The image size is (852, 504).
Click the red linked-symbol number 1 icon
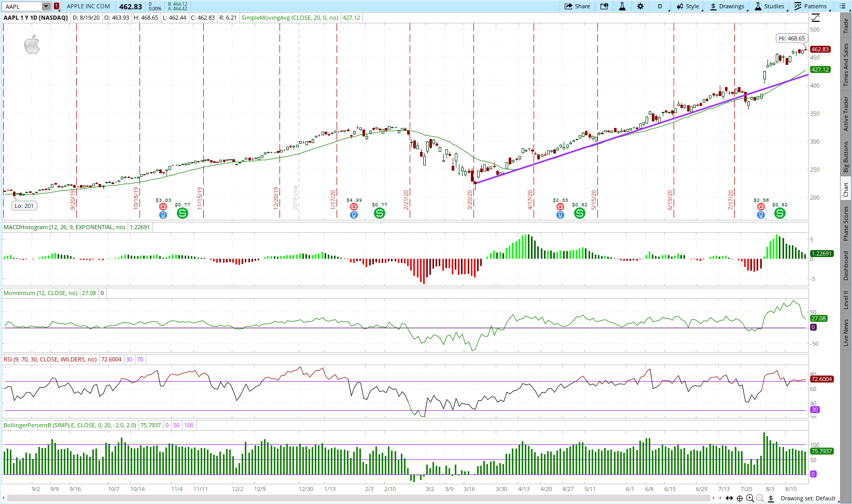[x=57, y=6]
